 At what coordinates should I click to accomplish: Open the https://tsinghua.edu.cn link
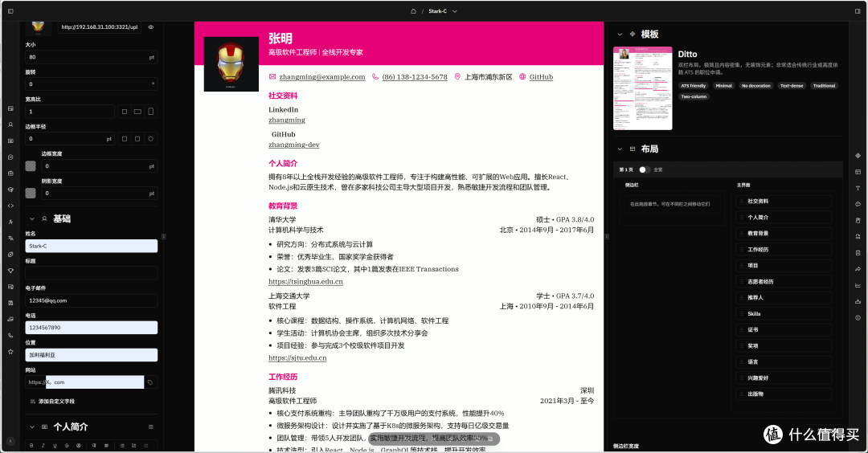[x=305, y=282]
